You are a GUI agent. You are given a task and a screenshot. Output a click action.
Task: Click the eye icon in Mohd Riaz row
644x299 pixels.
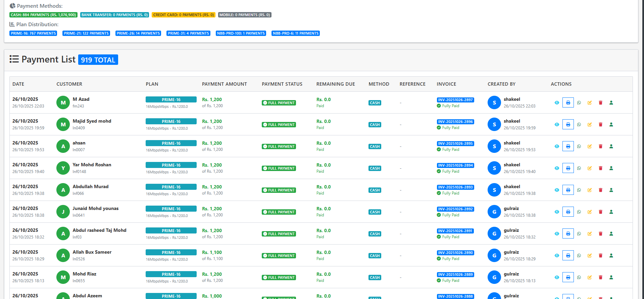[557, 277]
